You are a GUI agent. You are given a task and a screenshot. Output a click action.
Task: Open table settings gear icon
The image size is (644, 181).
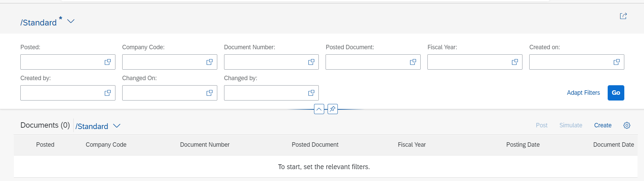coord(627,125)
